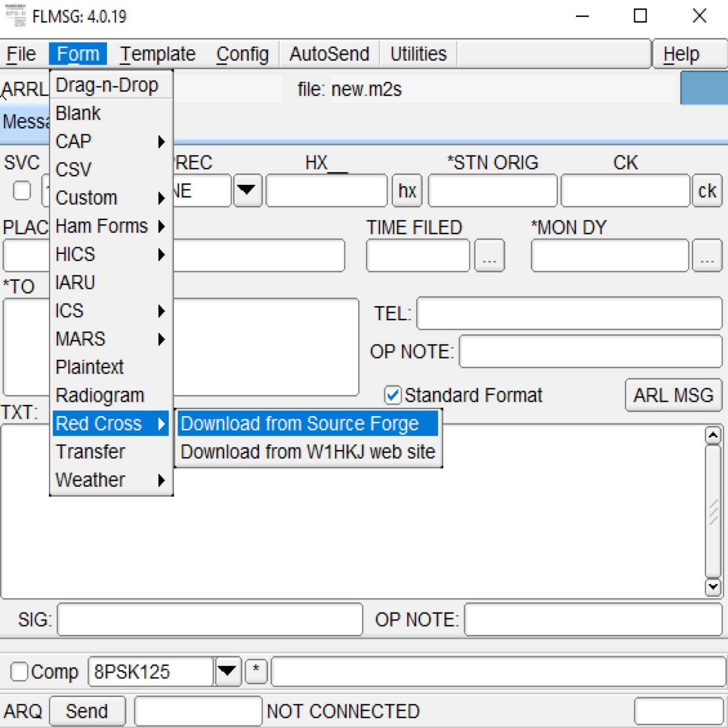Uncheck the Standard Format checkbox

pos(392,395)
